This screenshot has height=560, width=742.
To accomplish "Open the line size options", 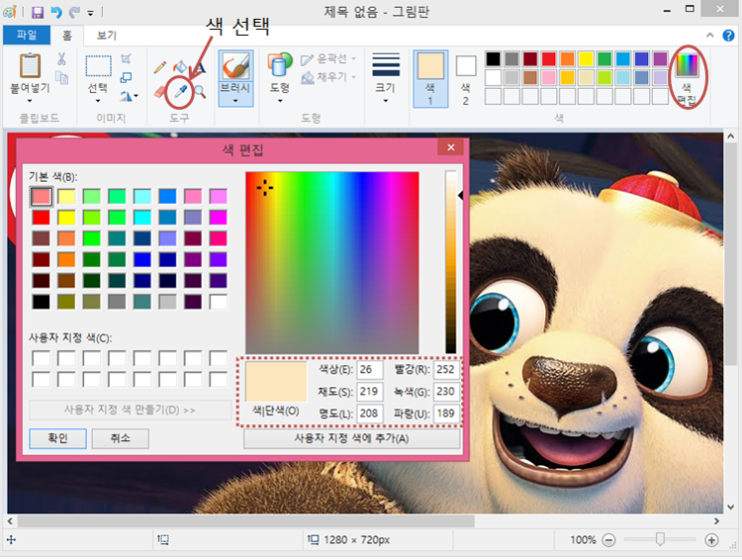I will [x=385, y=64].
